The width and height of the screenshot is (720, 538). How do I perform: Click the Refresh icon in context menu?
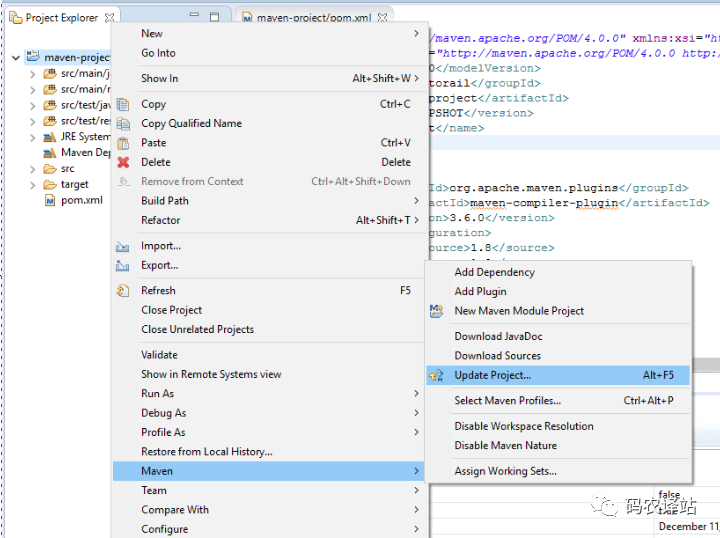click(x=123, y=291)
